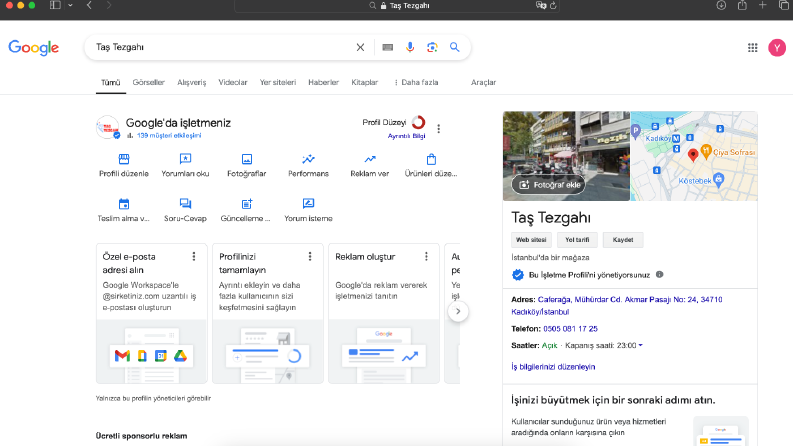
Task: Click Safari reload page icon
Action: (553, 6)
